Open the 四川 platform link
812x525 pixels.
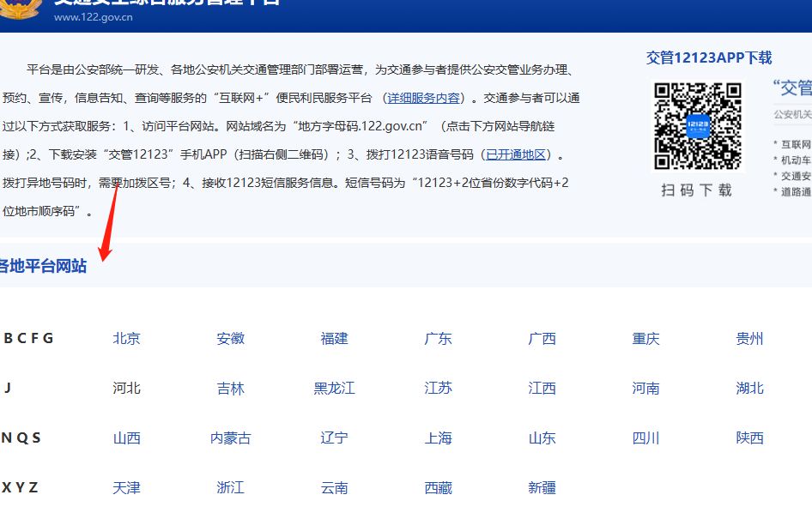click(645, 438)
